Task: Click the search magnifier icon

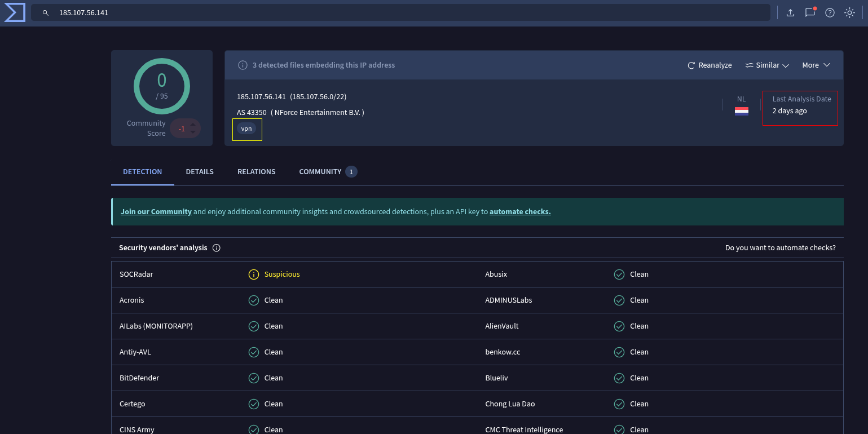Action: click(x=46, y=12)
